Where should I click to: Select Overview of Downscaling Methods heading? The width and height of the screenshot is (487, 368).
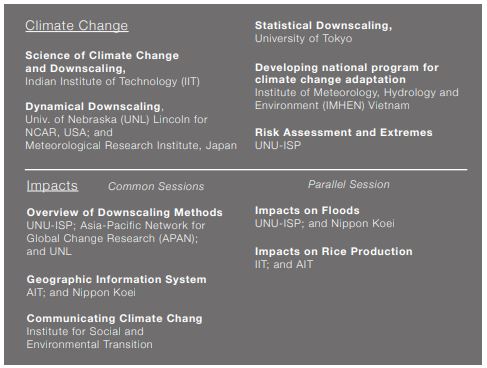click(x=124, y=212)
